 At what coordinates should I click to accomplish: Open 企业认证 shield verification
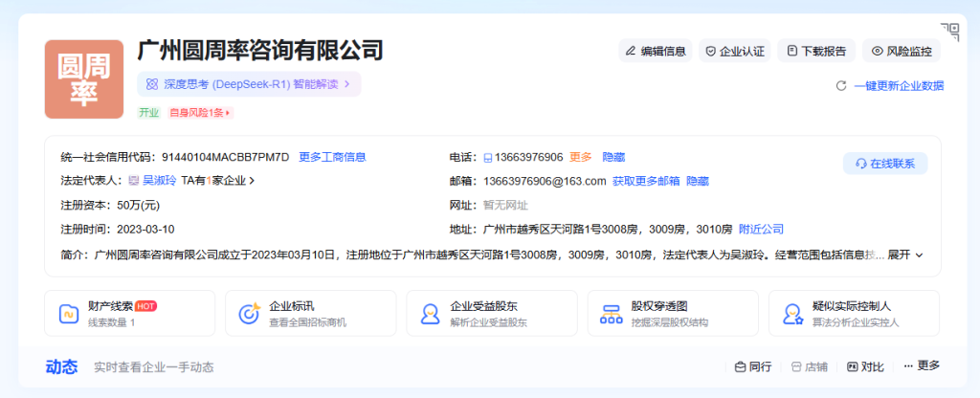734,51
